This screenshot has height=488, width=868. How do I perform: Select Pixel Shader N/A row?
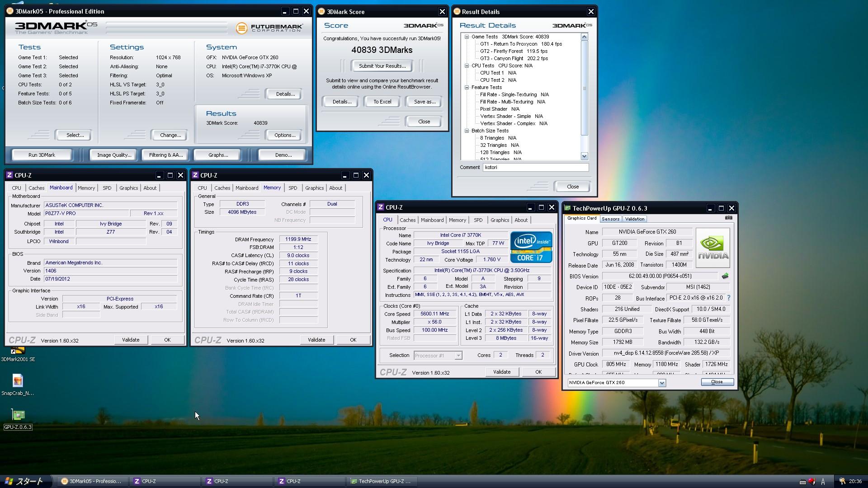click(499, 109)
